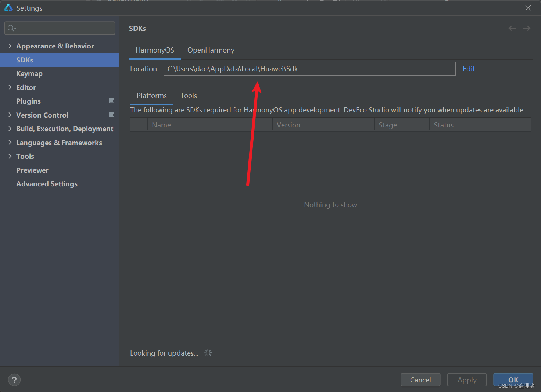Select the Platforms tab

(152, 96)
